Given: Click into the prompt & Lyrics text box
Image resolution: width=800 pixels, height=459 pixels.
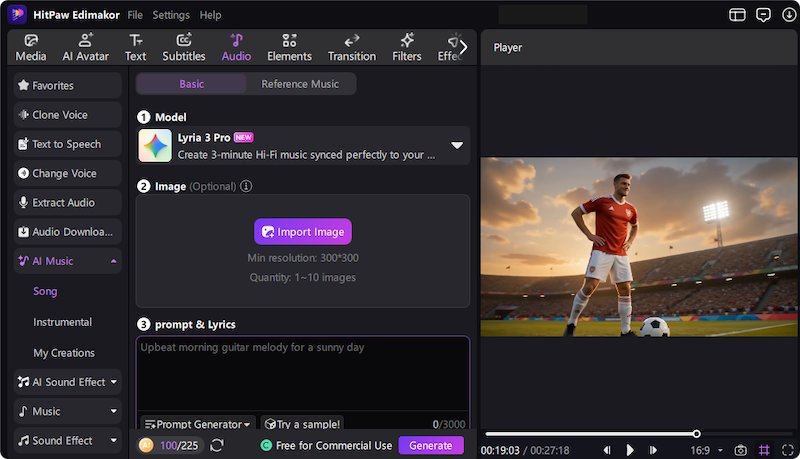Looking at the screenshot, I should (x=303, y=374).
